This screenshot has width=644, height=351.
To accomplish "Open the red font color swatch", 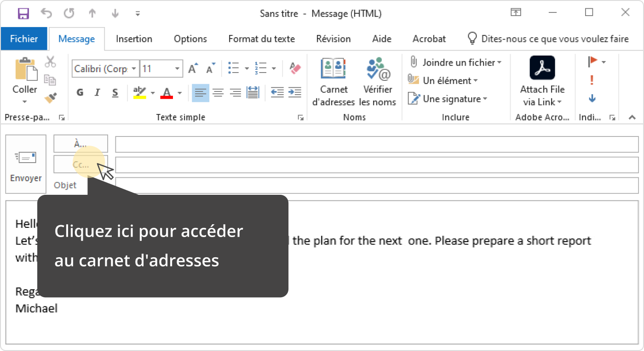I will coord(167,93).
